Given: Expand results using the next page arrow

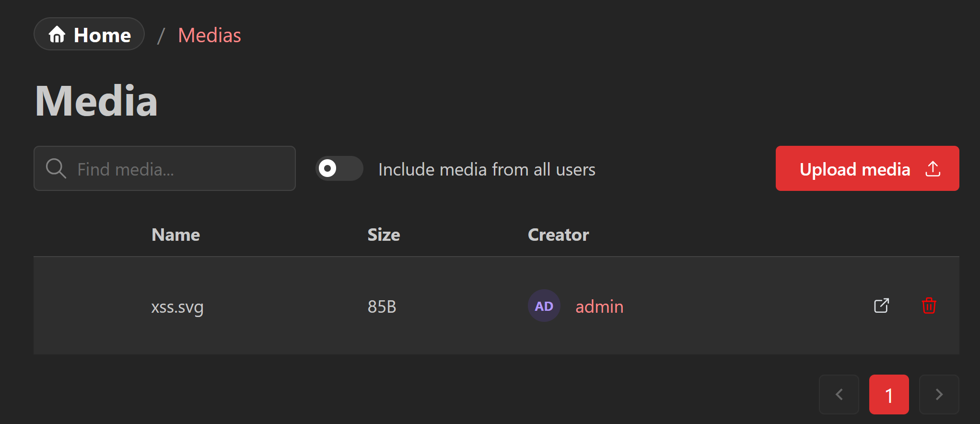Looking at the screenshot, I should point(939,394).
